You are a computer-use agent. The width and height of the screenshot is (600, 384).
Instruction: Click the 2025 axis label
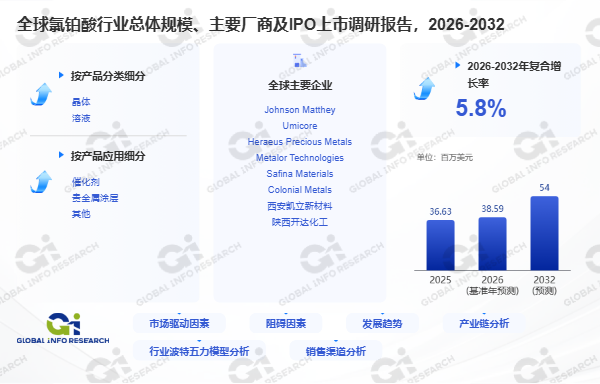tap(440, 280)
